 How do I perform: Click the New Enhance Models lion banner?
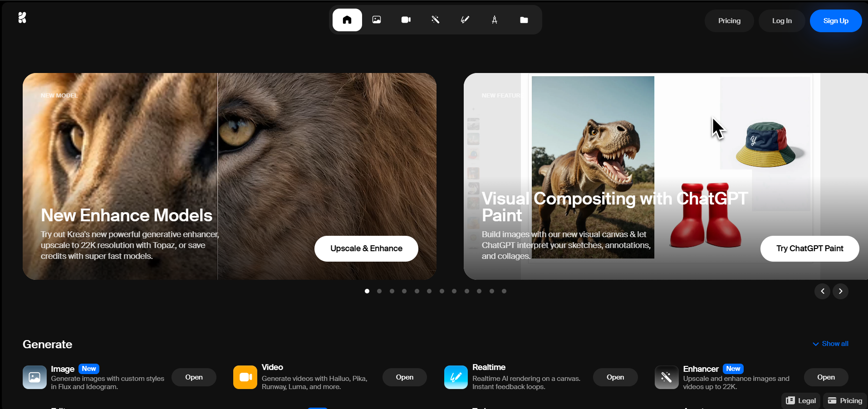[x=230, y=176]
